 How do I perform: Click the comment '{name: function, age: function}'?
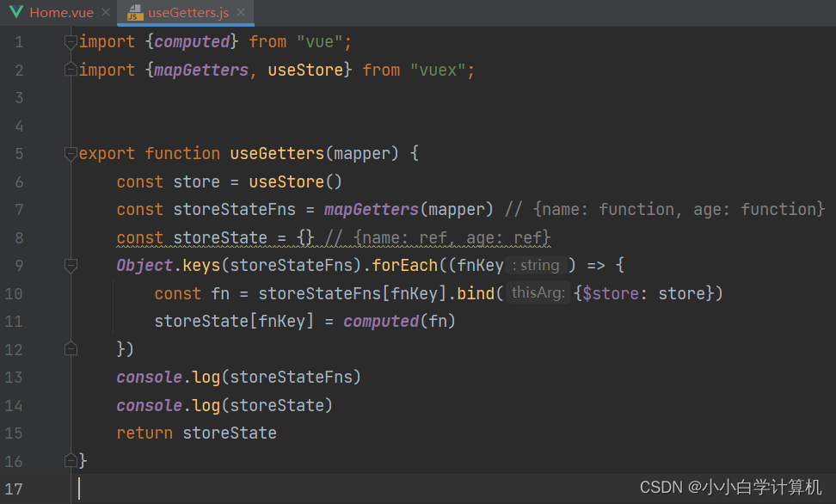pyautogui.click(x=679, y=210)
